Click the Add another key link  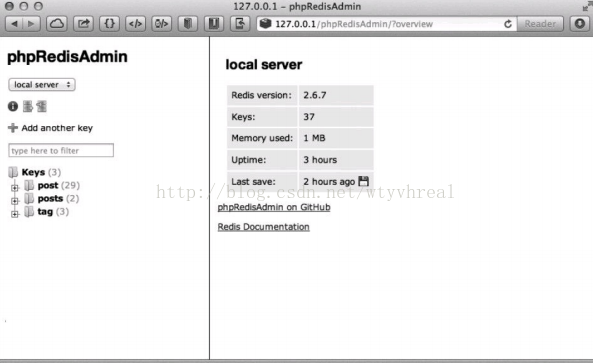click(57, 128)
